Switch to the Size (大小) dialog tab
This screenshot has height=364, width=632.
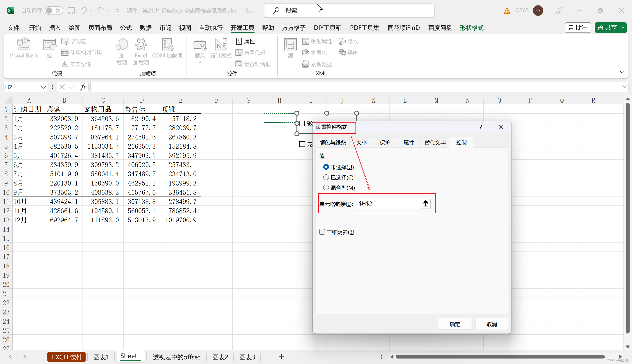(361, 143)
